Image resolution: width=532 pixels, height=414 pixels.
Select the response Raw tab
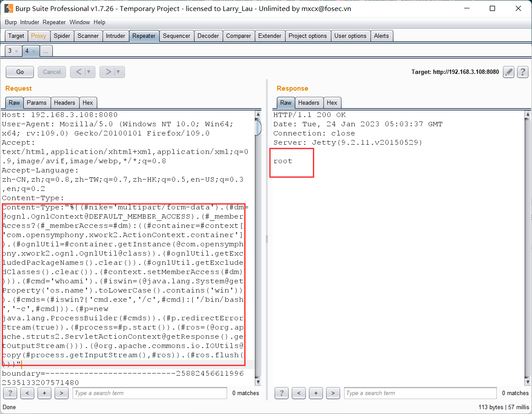[x=286, y=103]
